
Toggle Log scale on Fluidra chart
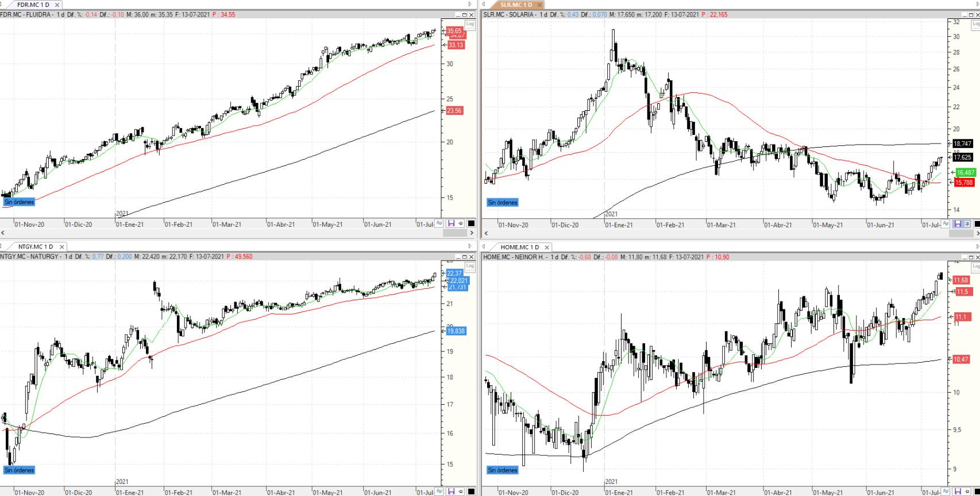470,24
